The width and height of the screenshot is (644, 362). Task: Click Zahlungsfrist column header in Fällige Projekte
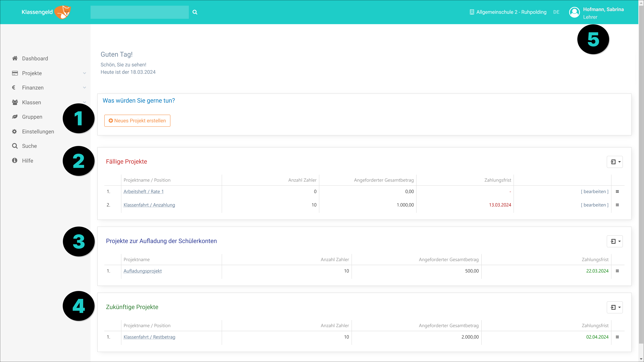click(x=497, y=180)
